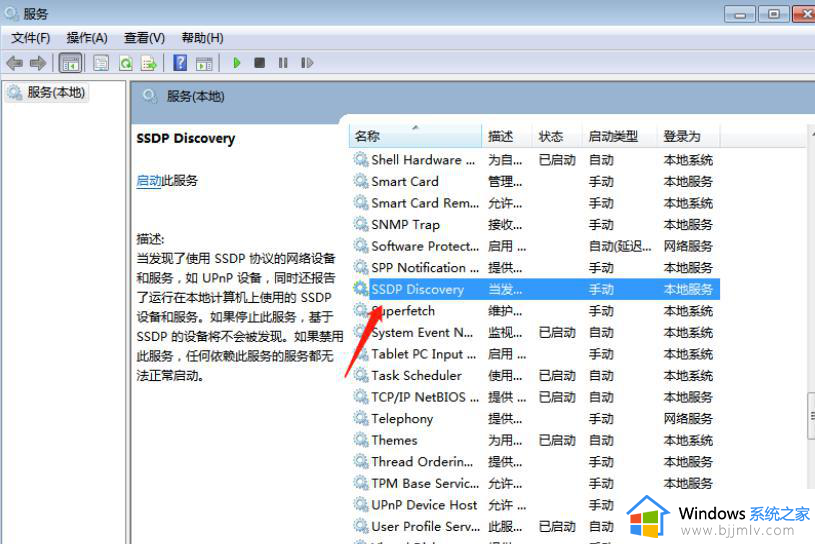Click gear icon beside UPnP Device Host
The width and height of the screenshot is (815, 544).
click(x=361, y=504)
